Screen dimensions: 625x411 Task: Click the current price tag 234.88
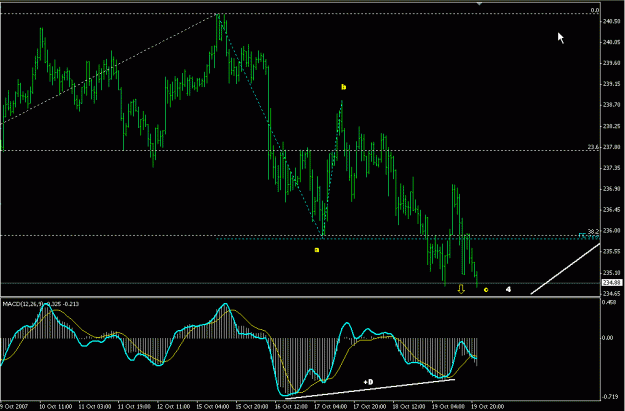[611, 283]
